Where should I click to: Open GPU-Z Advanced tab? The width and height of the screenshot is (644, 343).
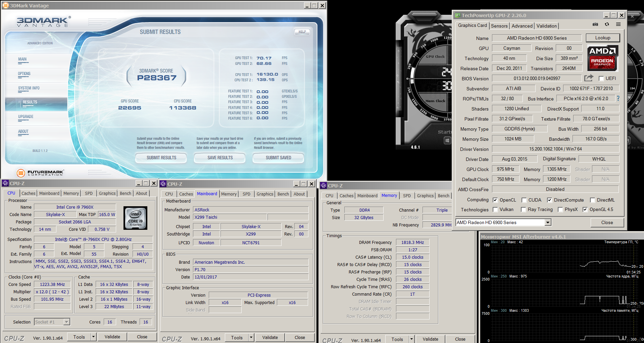tap(522, 26)
